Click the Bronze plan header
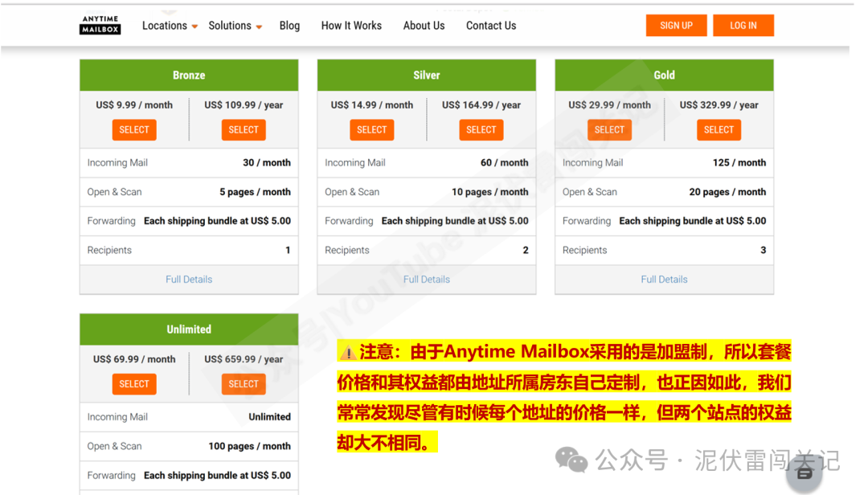Image resolution: width=868 pixels, height=495 pixels. 189,76
